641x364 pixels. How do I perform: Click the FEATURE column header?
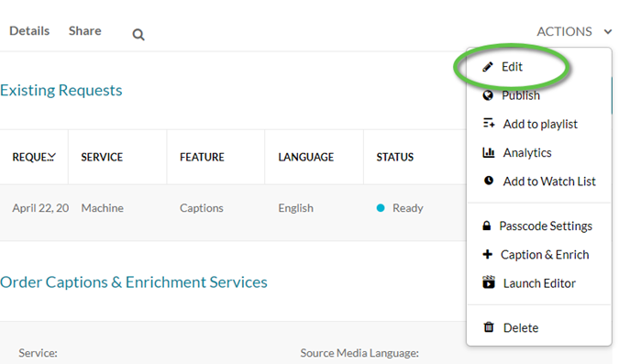202,157
